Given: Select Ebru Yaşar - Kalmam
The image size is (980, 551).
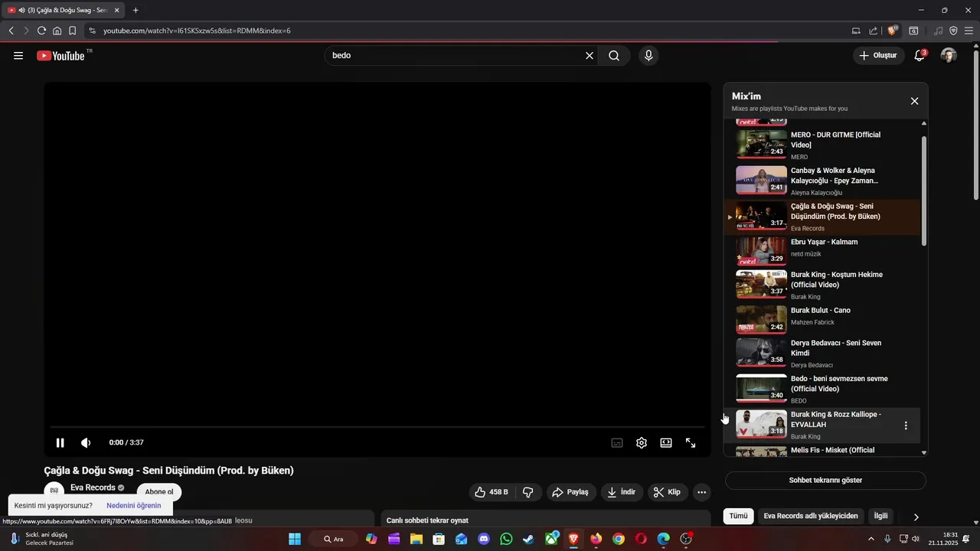Looking at the screenshot, I should [822, 252].
